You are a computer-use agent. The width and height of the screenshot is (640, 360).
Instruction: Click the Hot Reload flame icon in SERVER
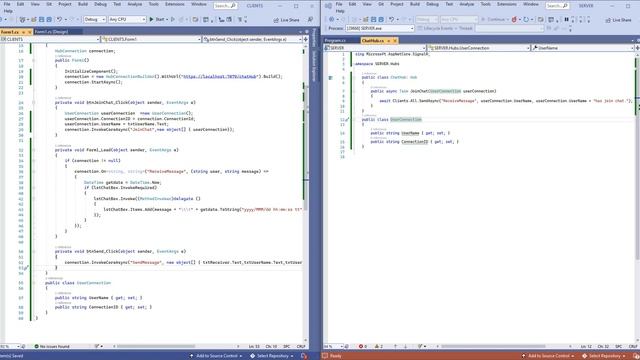pyautogui.click(x=514, y=19)
